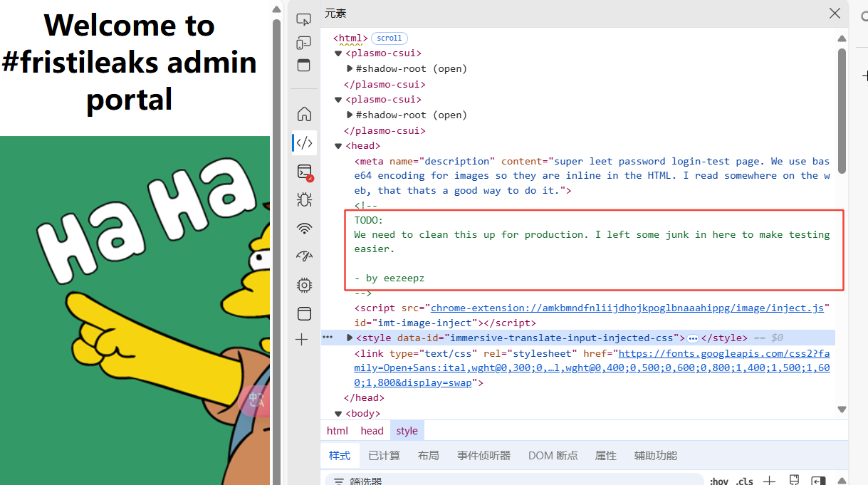
Task: Click the '- by eezeepz' comment text
Action: [x=389, y=278]
